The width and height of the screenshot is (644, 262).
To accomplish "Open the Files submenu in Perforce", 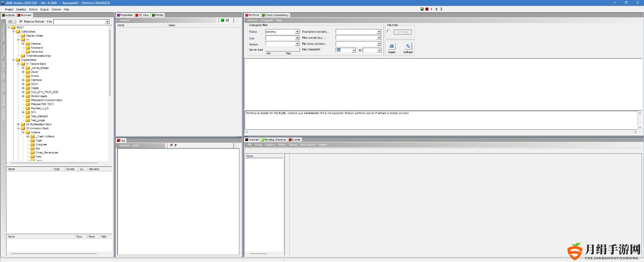I will coord(279,20).
